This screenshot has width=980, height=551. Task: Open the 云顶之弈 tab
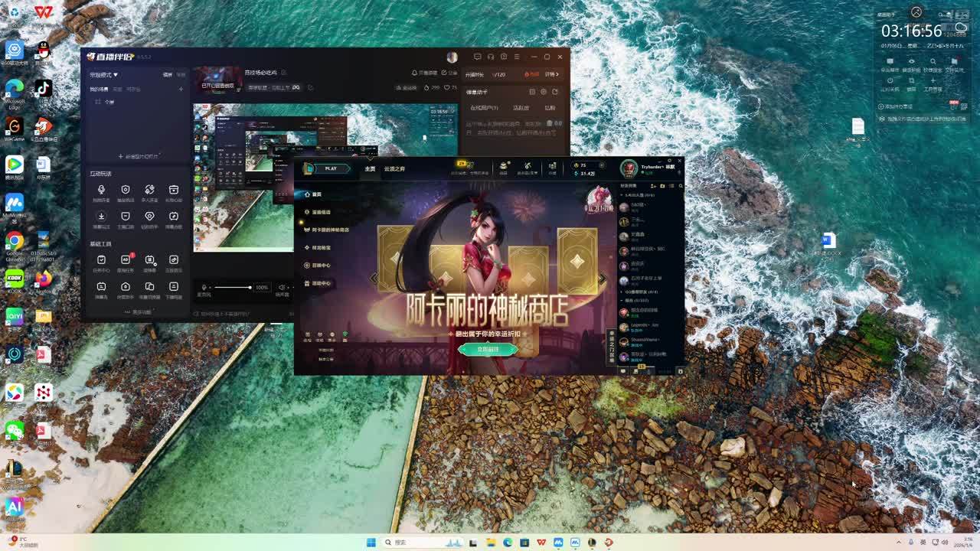point(394,168)
